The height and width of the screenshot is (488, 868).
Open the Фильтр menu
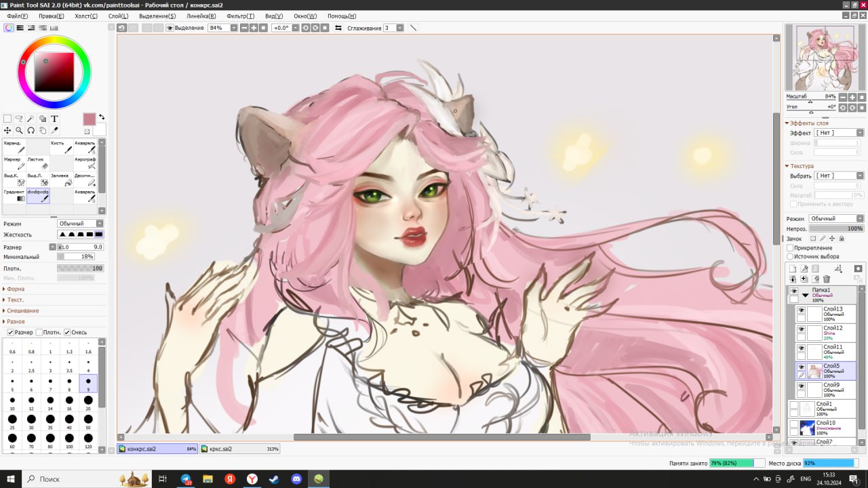coord(241,16)
